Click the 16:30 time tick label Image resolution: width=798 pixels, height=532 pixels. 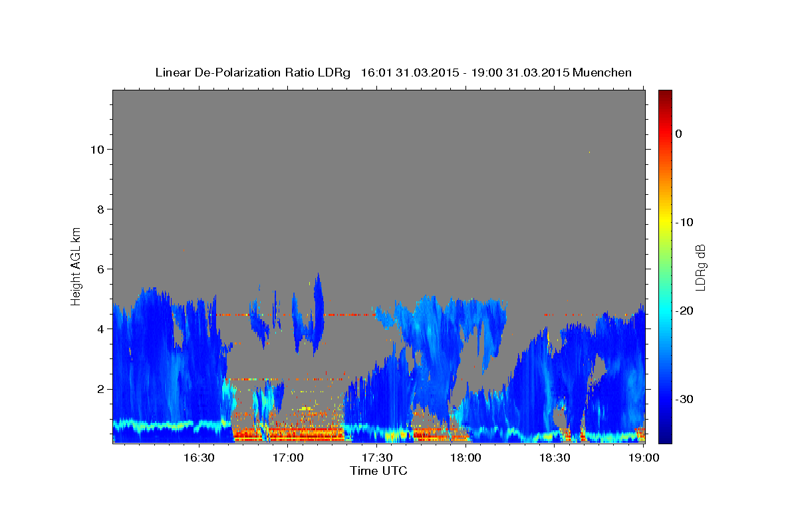pyautogui.click(x=199, y=458)
